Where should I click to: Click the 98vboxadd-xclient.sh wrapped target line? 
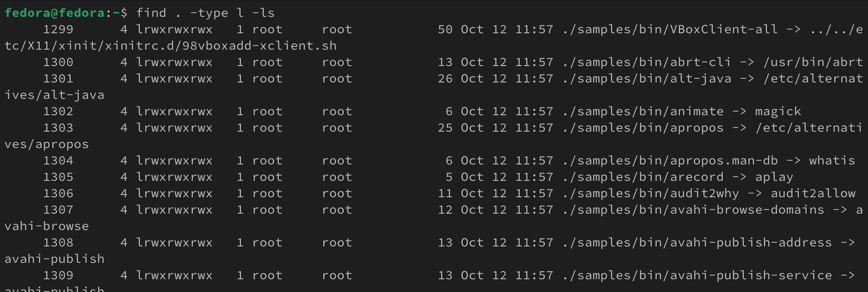click(171, 46)
